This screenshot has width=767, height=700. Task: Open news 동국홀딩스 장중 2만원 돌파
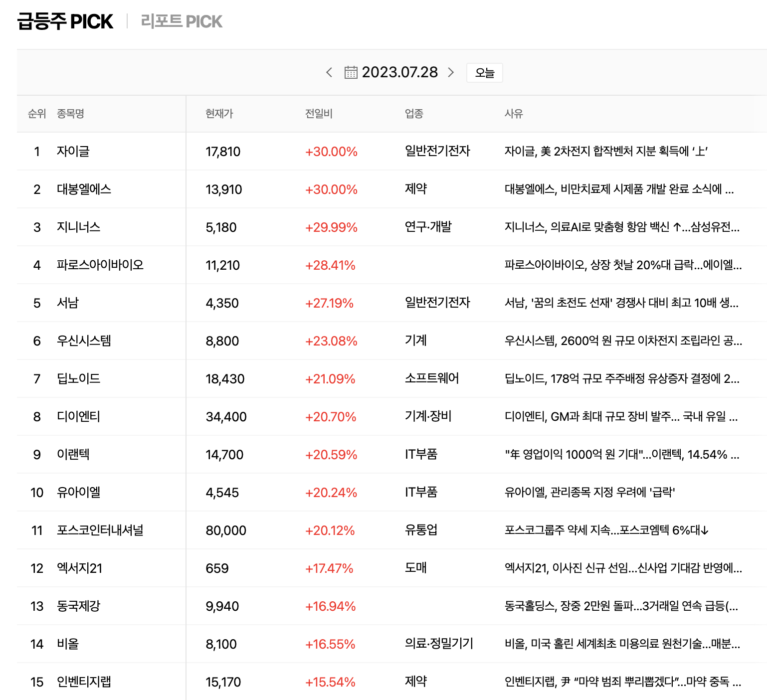[x=621, y=606]
